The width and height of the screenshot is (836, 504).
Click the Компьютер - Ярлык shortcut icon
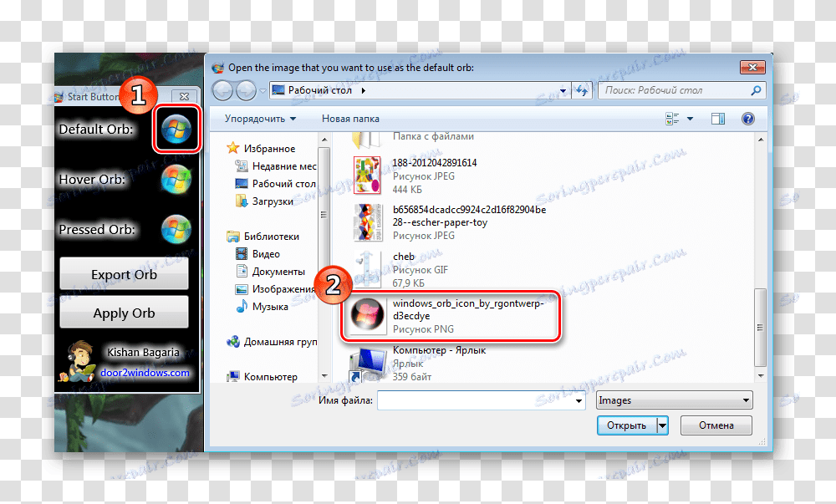(368, 364)
